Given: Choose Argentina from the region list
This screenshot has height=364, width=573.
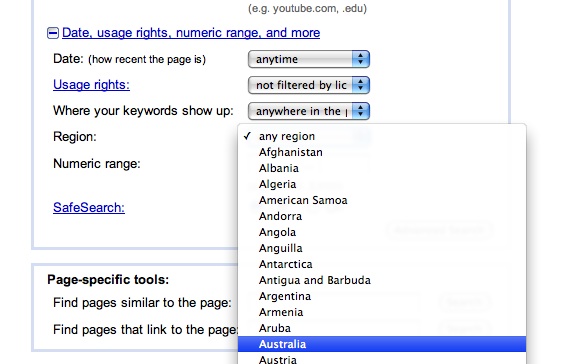Looking at the screenshot, I should (382, 296).
